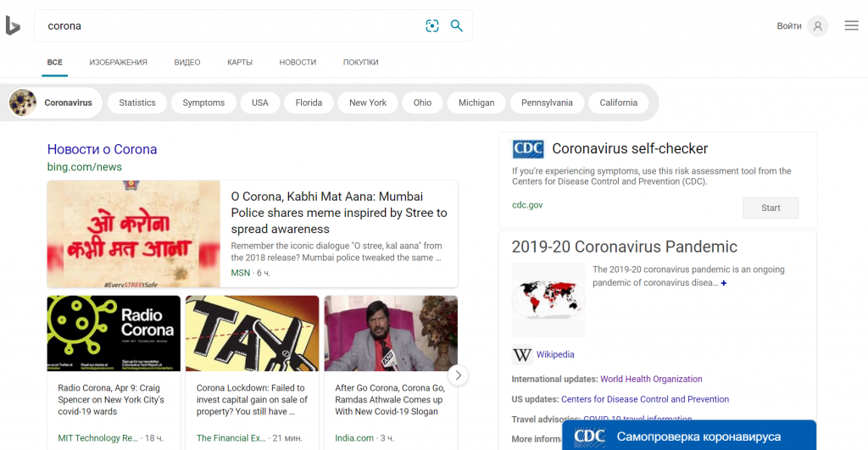
Task: Click the Bing logo icon
Action: tap(13, 26)
